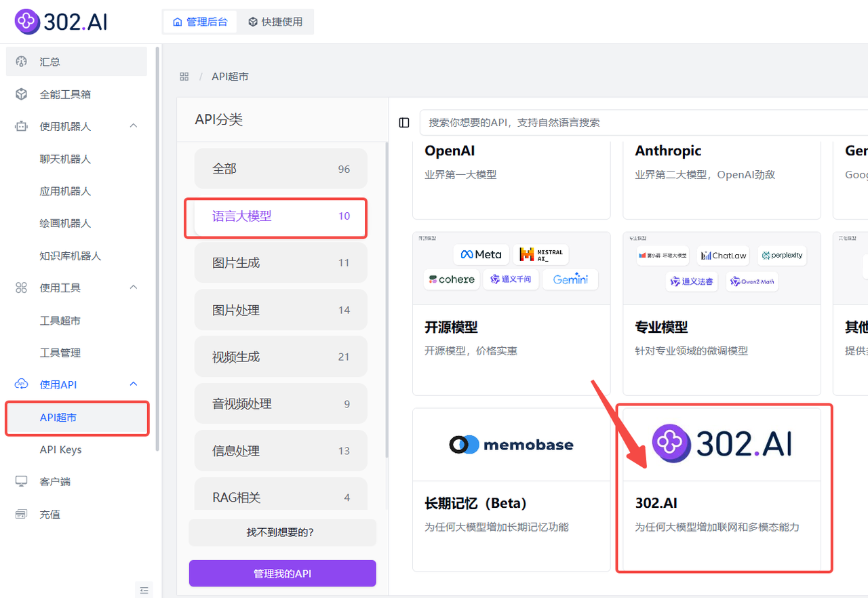Image resolution: width=868 pixels, height=598 pixels.
Task: Click the perplexity logo
Action: coord(782,256)
